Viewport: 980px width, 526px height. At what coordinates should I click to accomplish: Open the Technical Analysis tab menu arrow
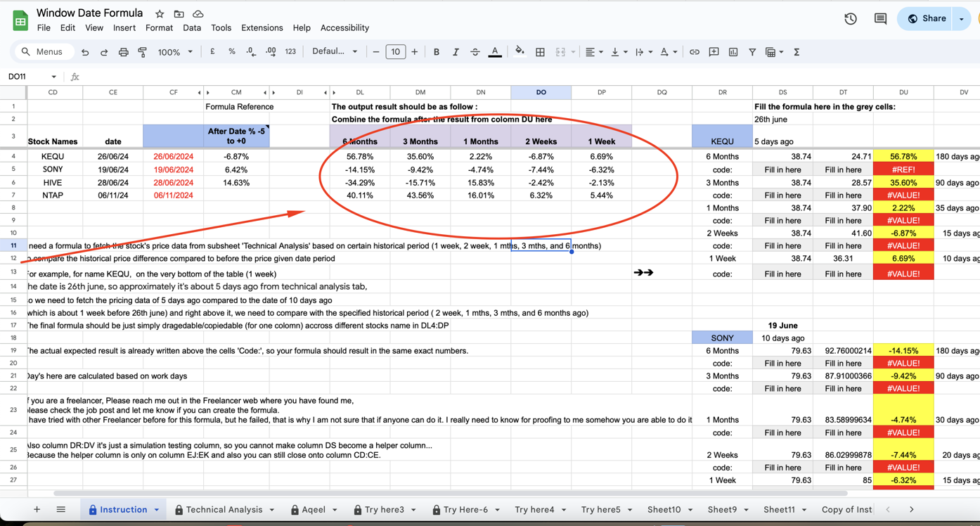[x=272, y=510]
